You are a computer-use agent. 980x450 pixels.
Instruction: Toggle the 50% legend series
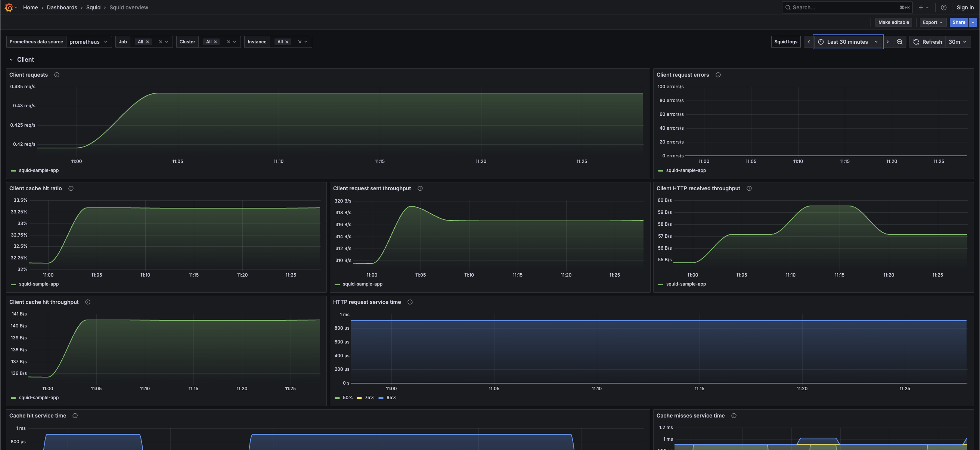(347, 397)
